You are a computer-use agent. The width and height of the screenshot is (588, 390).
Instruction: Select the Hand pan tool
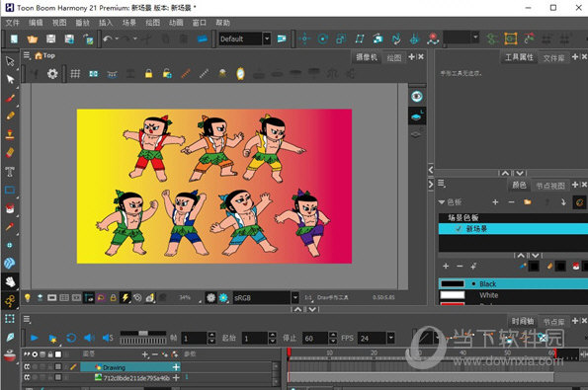pyautogui.click(x=10, y=281)
